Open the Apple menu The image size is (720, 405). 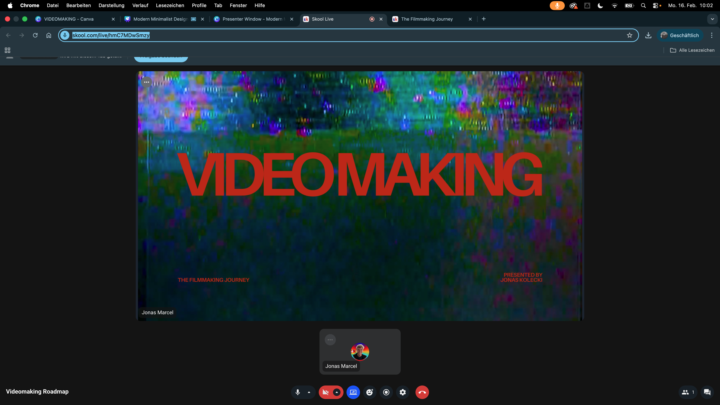click(x=10, y=6)
